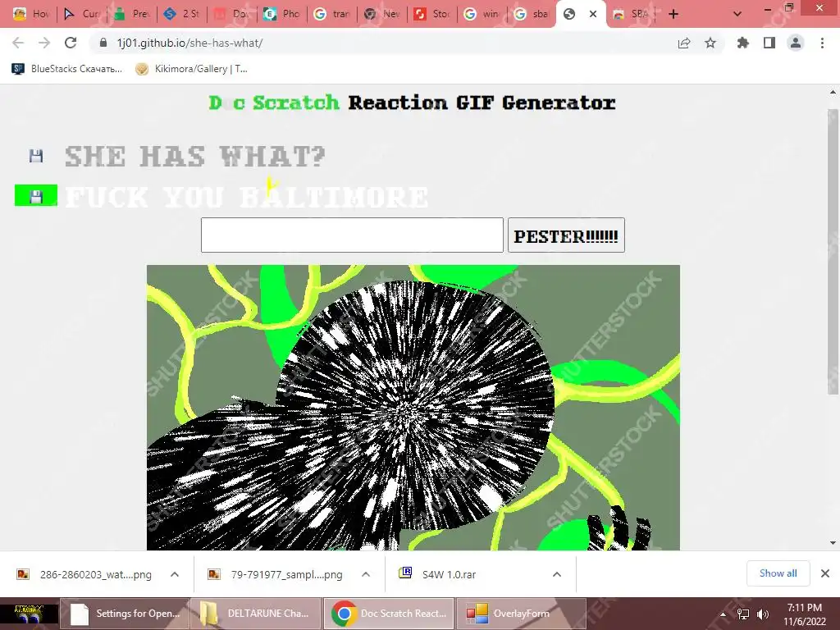Click the caption text input field
This screenshot has height=630, width=840.
[x=352, y=235]
